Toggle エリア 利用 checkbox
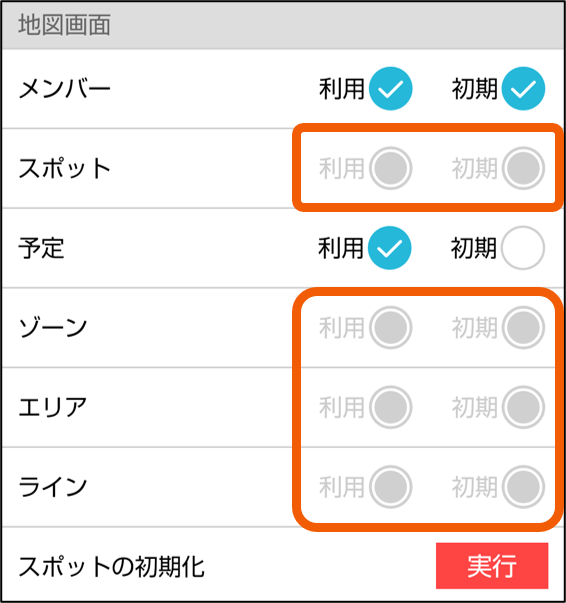Viewport: 566px width, 603px height. [390, 407]
